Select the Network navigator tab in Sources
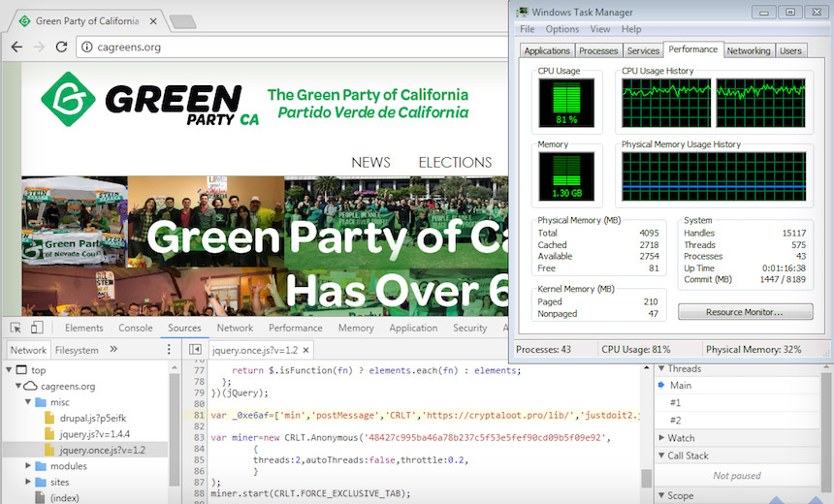Viewport: 834px width, 504px height. [x=28, y=350]
